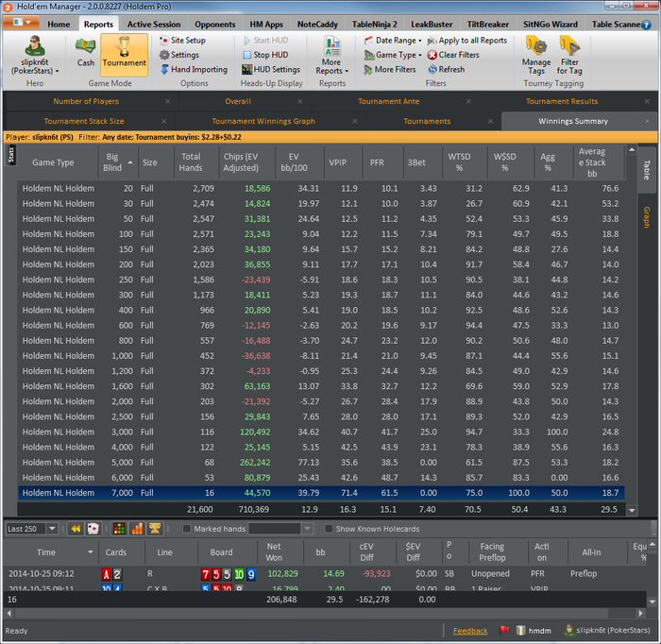The image size is (661, 644).
Task: Open HUD Settings
Action: coord(271,70)
